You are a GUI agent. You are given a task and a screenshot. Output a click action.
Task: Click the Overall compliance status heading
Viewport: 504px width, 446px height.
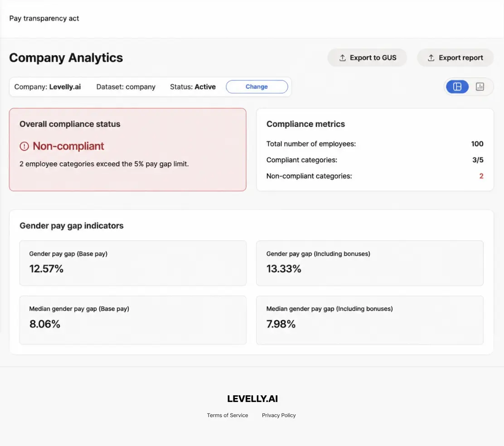[x=70, y=124]
